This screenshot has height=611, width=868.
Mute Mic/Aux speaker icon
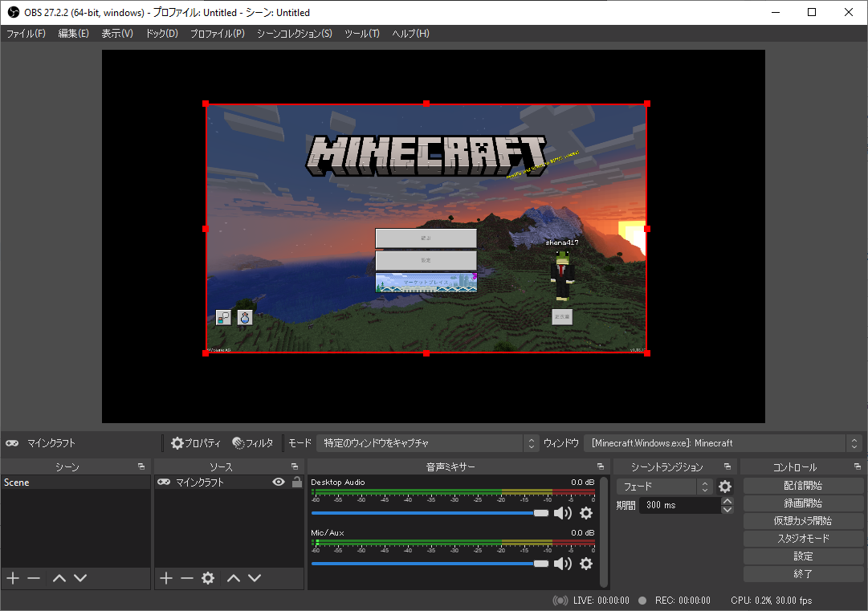[x=563, y=564]
